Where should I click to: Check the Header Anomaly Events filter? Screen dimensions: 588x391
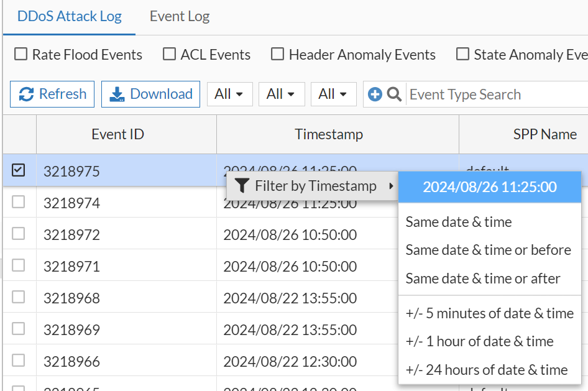pyautogui.click(x=277, y=54)
